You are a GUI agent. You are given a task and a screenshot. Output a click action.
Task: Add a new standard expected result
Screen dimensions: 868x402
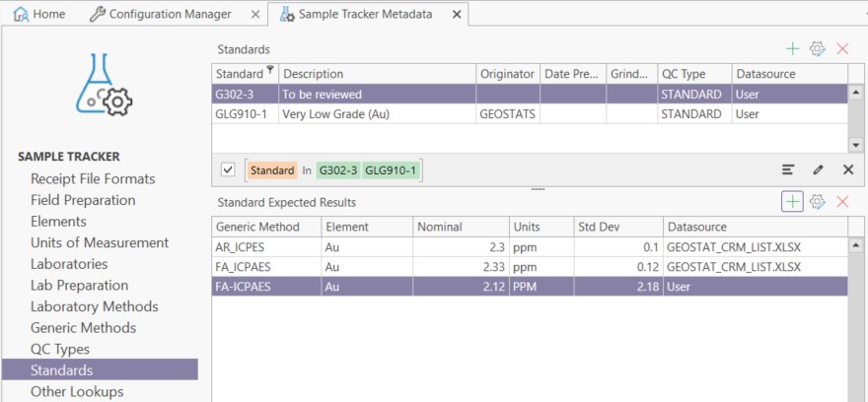pos(792,201)
